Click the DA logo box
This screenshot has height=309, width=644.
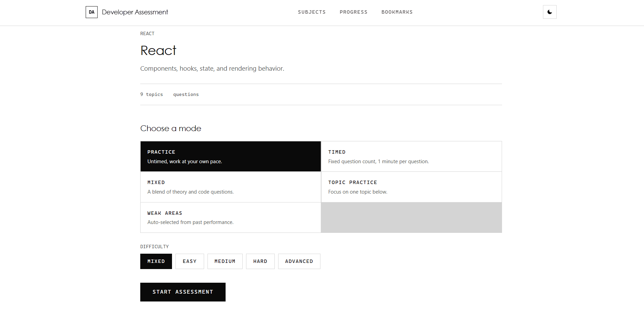click(91, 12)
